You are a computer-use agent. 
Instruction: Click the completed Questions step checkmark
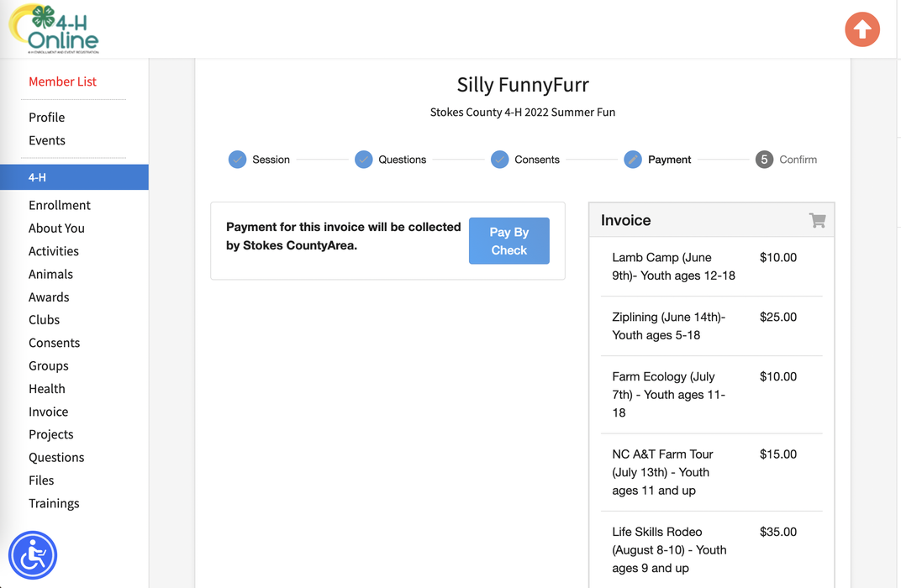point(364,159)
